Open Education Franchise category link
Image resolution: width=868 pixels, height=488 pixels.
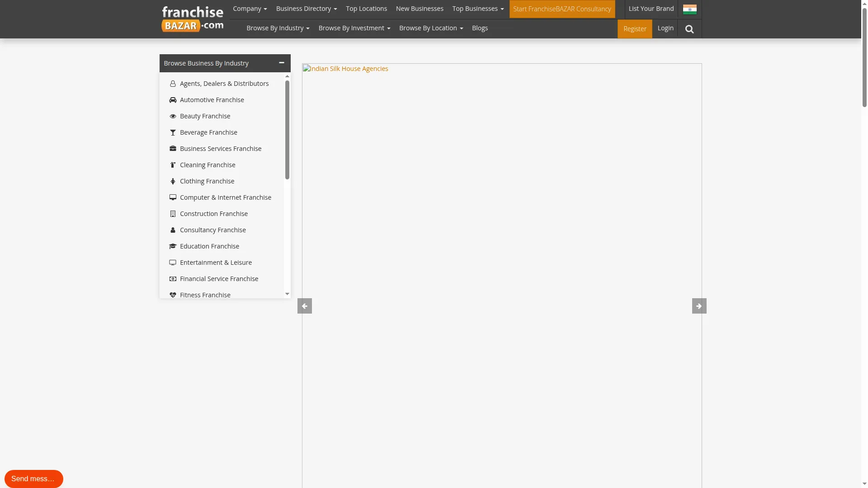[x=209, y=246]
